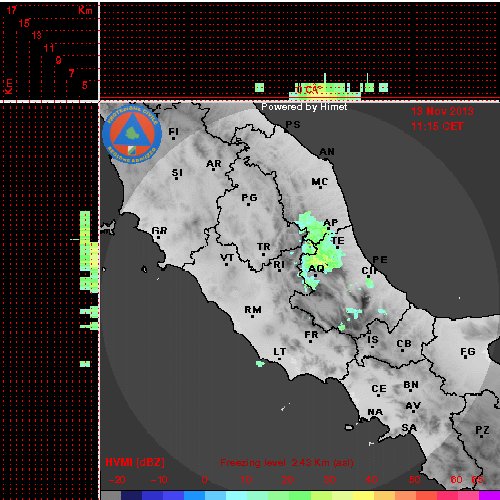The height and width of the screenshot is (500, 500).
Task: Click the L'Aquila AQ city marker
Action: (316, 275)
